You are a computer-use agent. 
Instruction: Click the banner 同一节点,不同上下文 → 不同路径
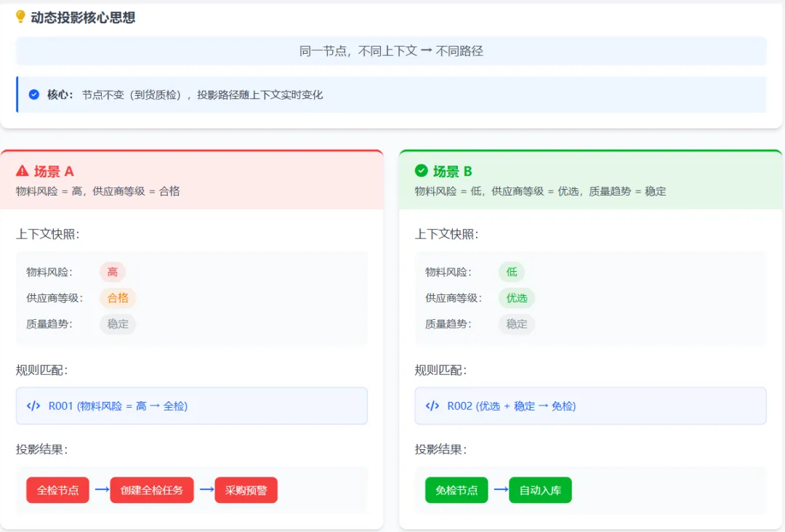[391, 51]
